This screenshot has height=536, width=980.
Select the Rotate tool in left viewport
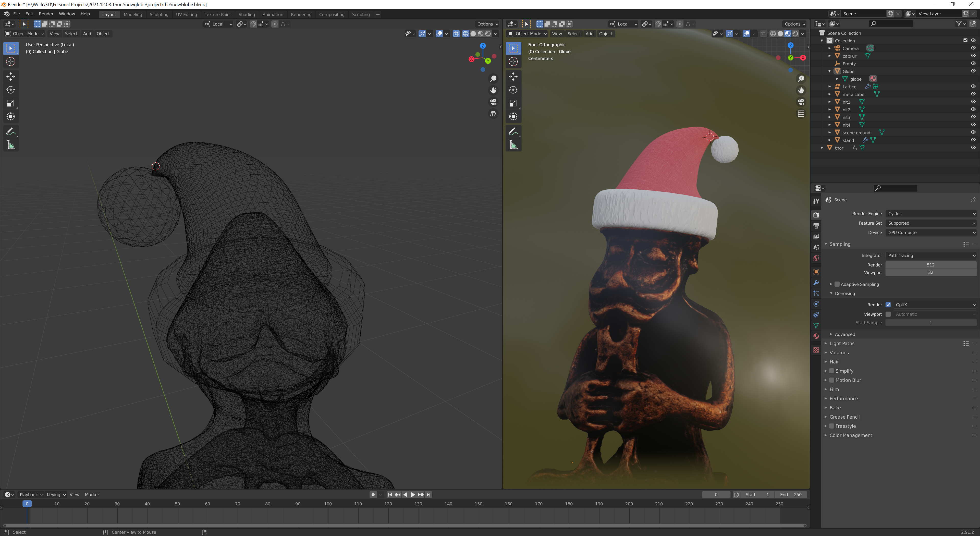(11, 90)
